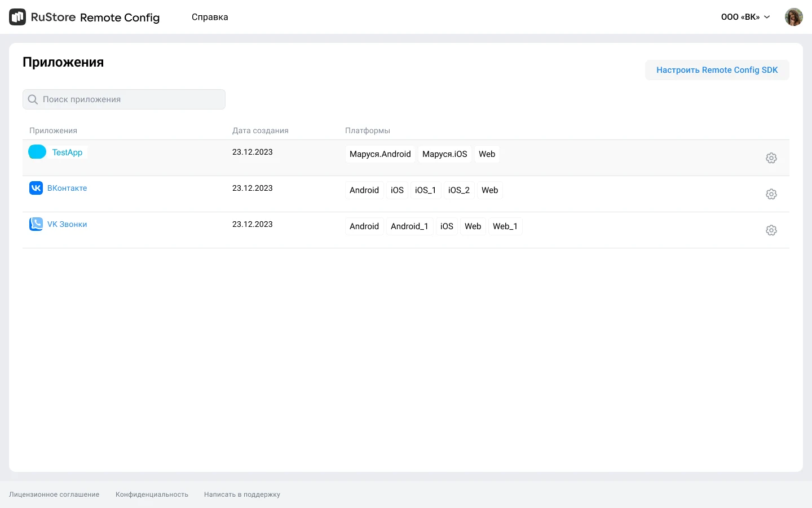Screen dimensions: 812x508
Task: Click the Приложения page heading
Action: [63, 62]
